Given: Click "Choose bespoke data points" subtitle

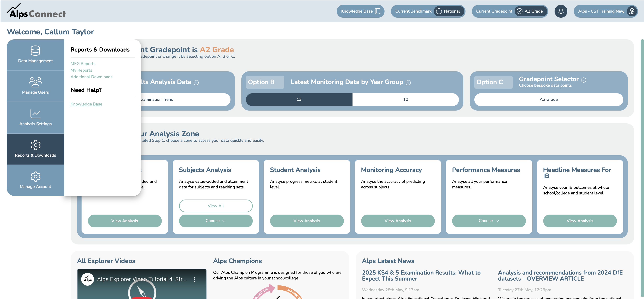Looking at the screenshot, I should click(x=545, y=85).
